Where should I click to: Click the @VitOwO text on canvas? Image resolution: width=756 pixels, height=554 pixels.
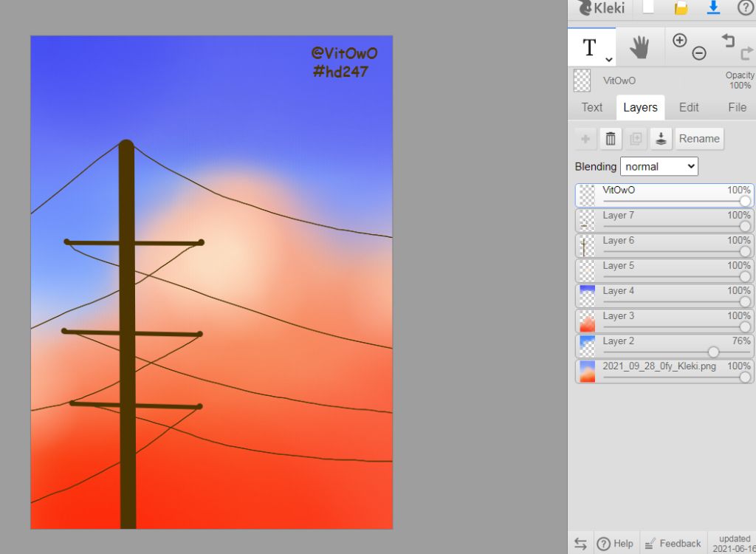(344, 53)
